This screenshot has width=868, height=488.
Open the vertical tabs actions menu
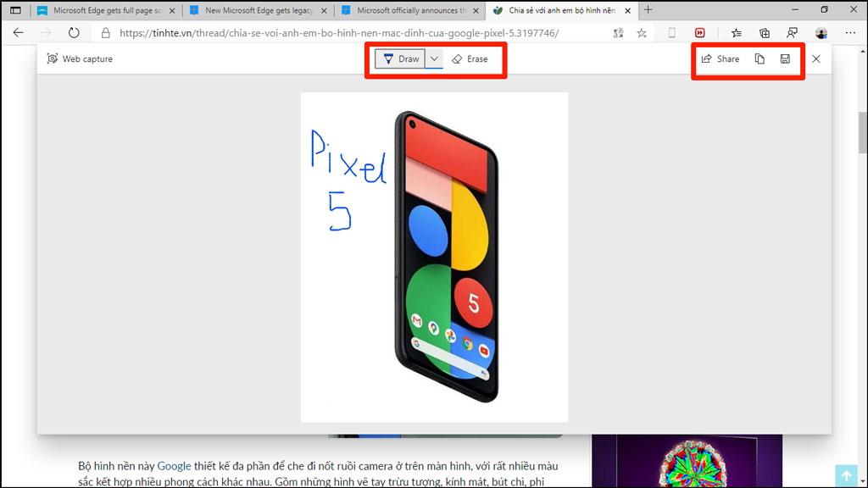click(15, 10)
